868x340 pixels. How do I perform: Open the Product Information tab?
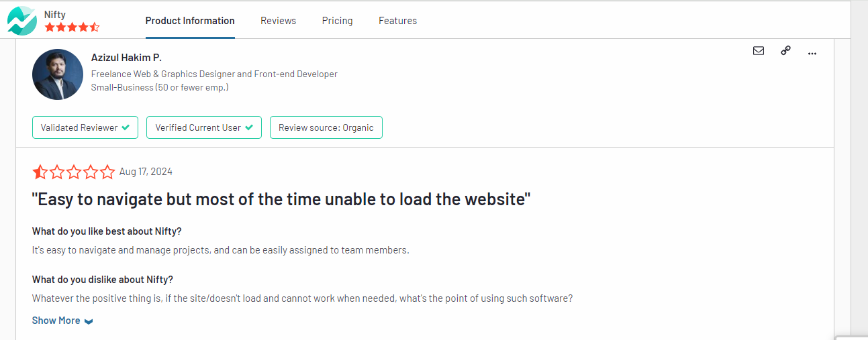coord(190,21)
